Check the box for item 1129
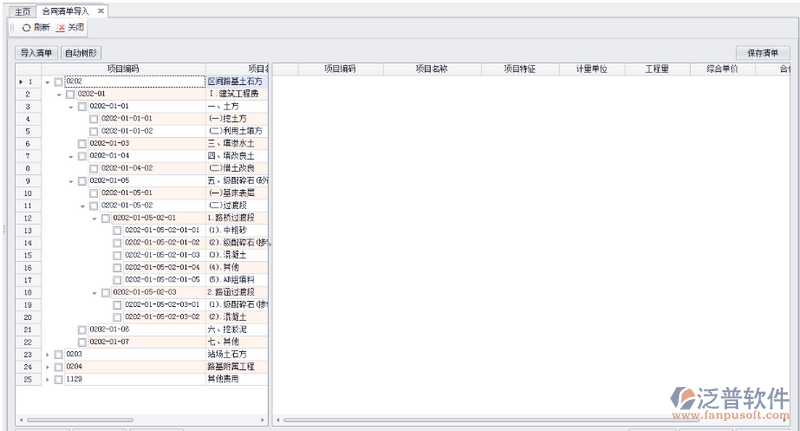The image size is (800, 431). (x=59, y=379)
